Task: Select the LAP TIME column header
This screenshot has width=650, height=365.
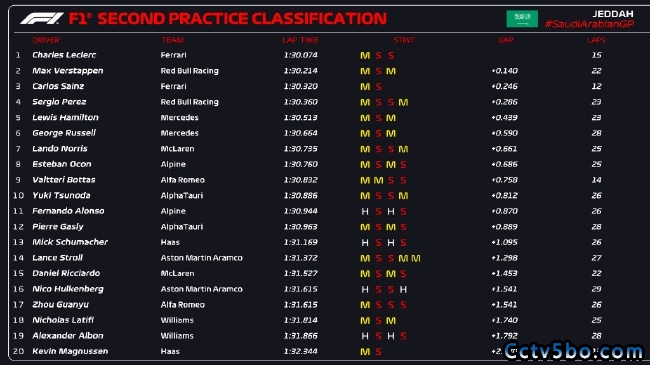Action: [301, 40]
